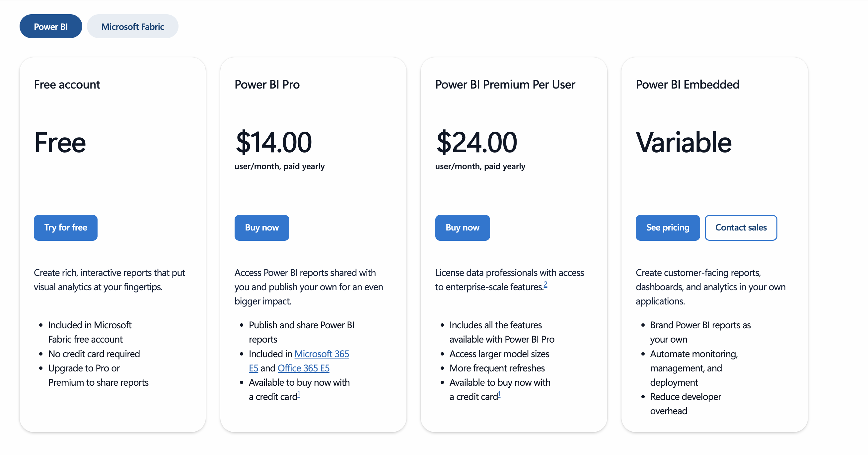Screen dimensions: 868x455
Task: Click the Power BI Premium Per User title
Action: (x=505, y=85)
